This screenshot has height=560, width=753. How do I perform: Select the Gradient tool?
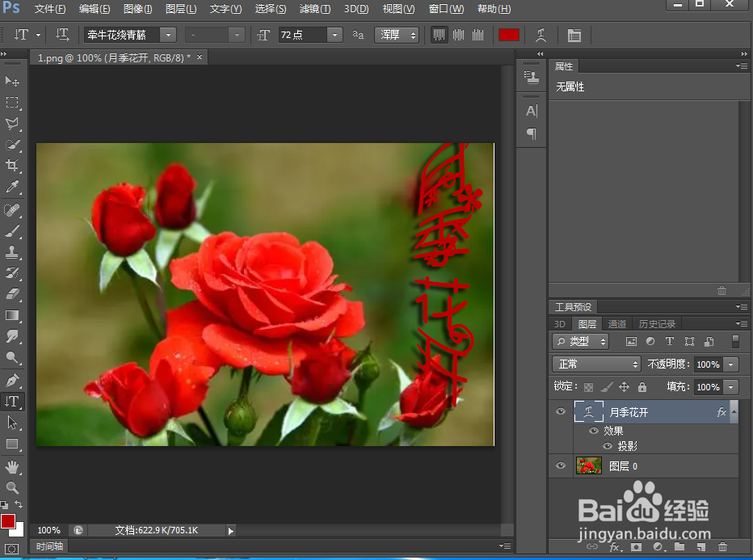tap(12, 315)
